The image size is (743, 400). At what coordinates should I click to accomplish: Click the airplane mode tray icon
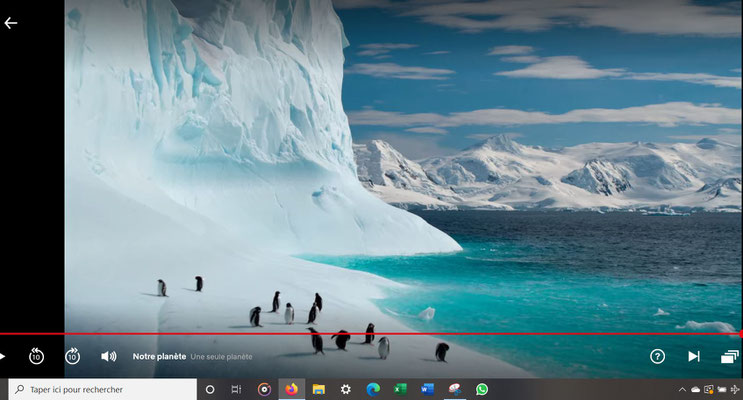pos(735,390)
